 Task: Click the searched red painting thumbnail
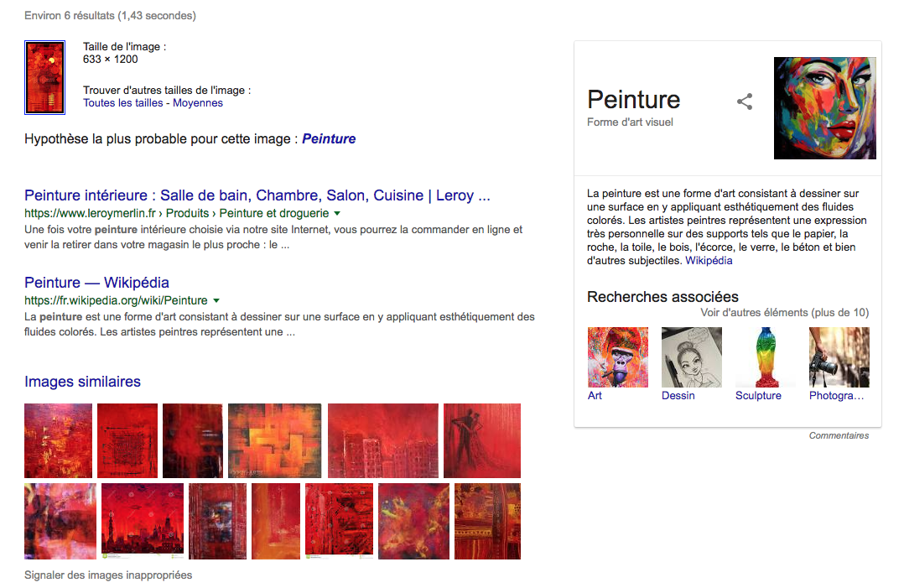coord(45,77)
